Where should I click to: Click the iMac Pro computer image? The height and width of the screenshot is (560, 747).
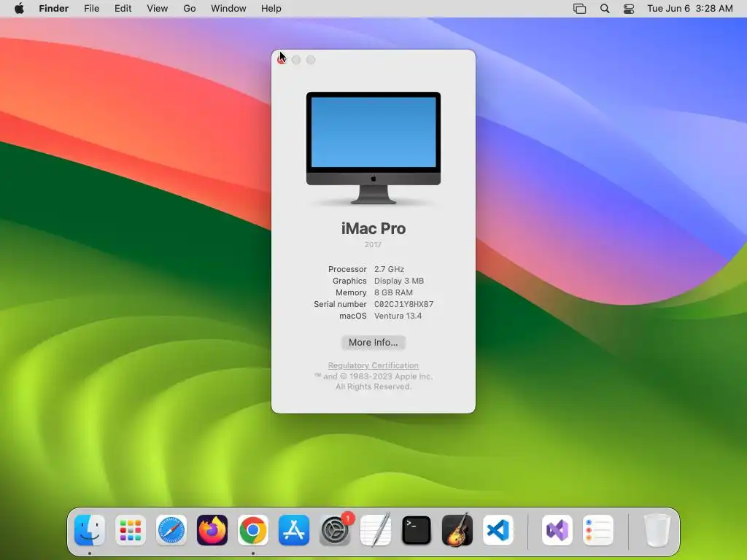pos(373,148)
